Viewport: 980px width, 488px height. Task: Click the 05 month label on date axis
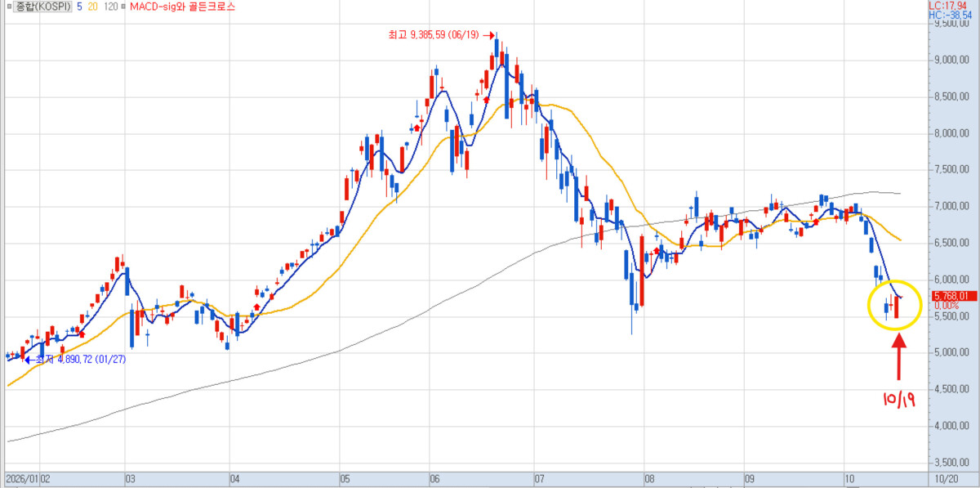pos(344,480)
